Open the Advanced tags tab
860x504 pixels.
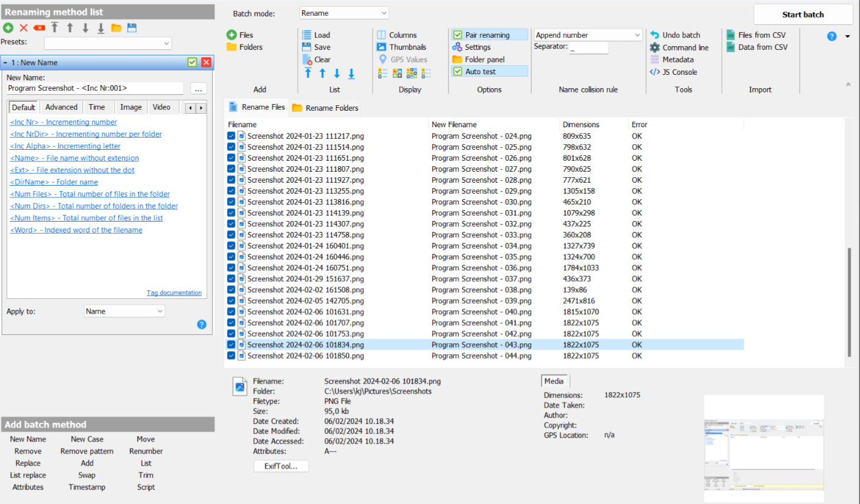61,107
